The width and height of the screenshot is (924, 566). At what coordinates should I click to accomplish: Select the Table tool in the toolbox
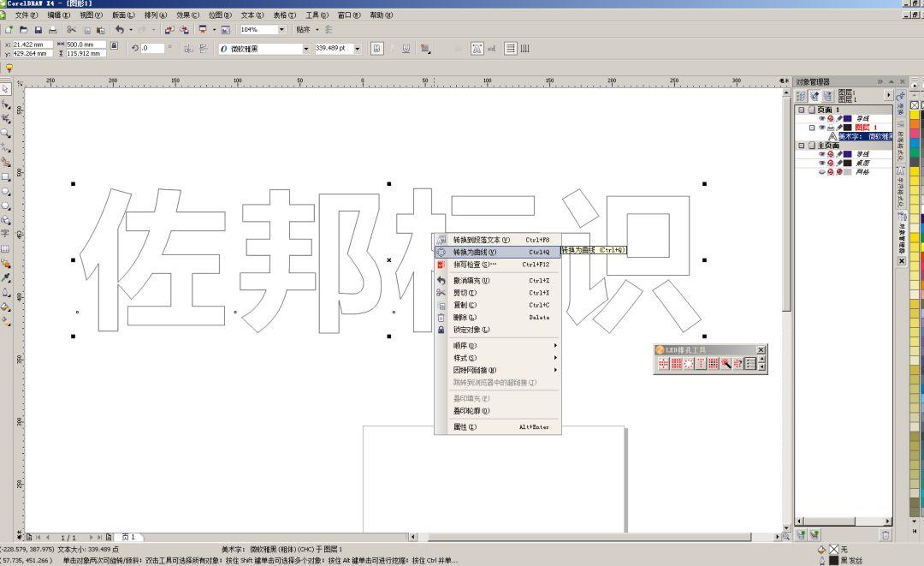tap(5, 249)
